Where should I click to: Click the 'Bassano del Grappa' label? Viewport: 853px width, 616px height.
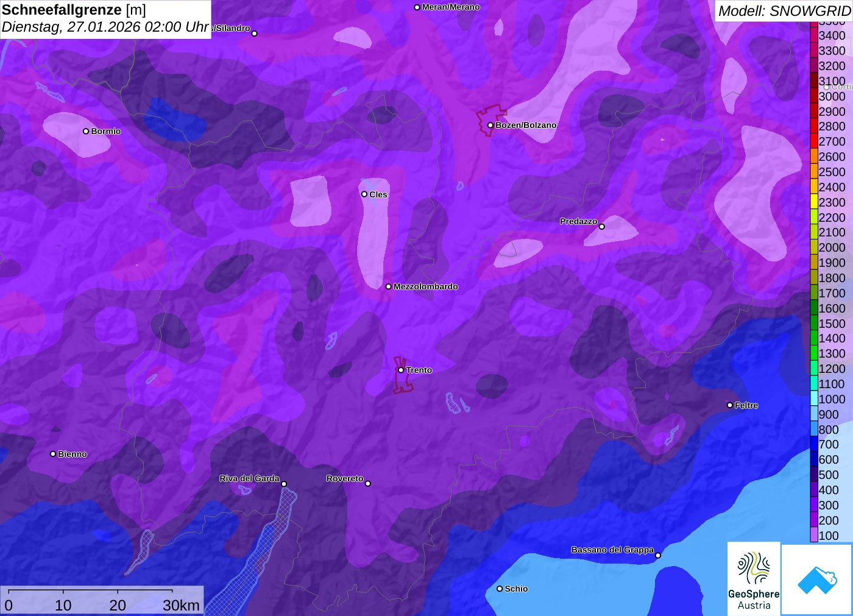(x=612, y=550)
